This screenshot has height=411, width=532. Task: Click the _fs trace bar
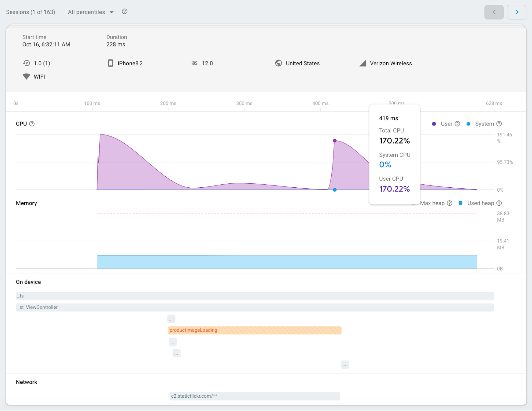pyautogui.click(x=254, y=296)
